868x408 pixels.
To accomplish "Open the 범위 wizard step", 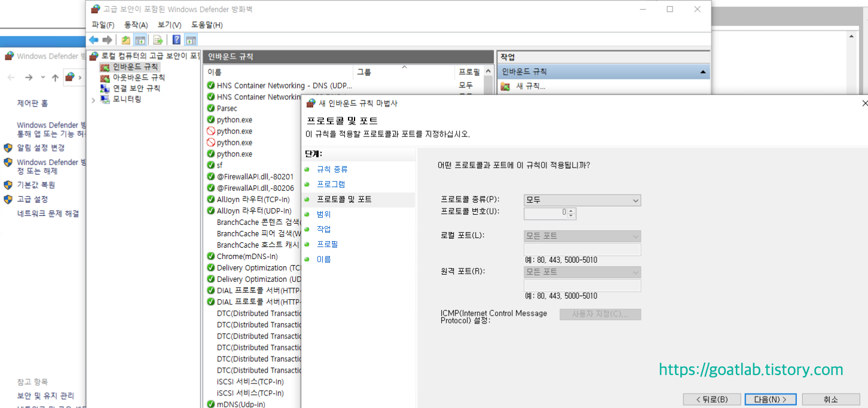I will (x=323, y=214).
